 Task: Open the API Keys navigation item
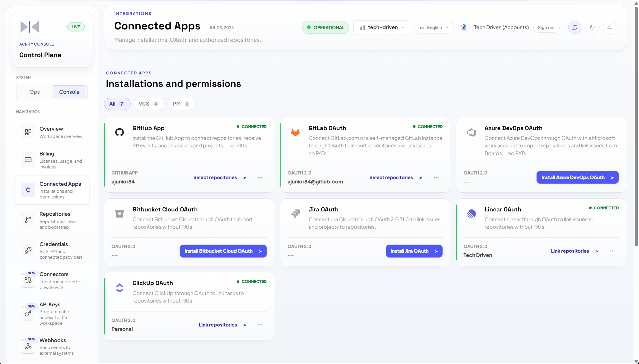click(x=52, y=313)
